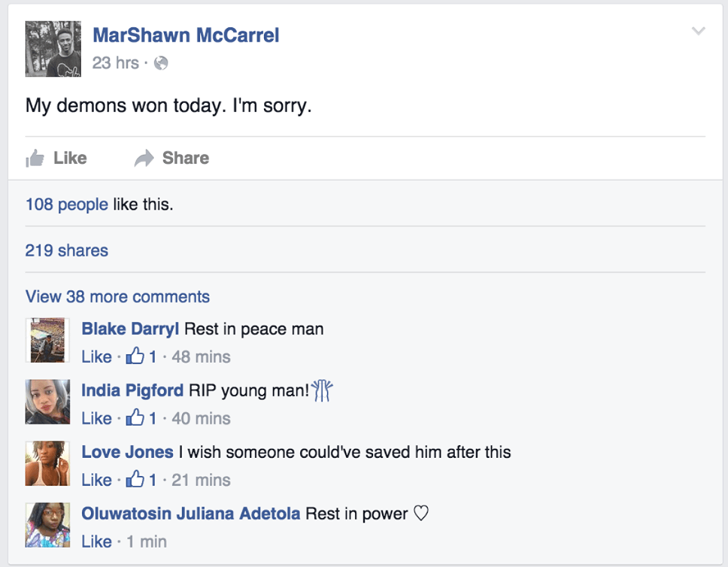Like India Pigford's comment
728x567 pixels.
(x=96, y=418)
